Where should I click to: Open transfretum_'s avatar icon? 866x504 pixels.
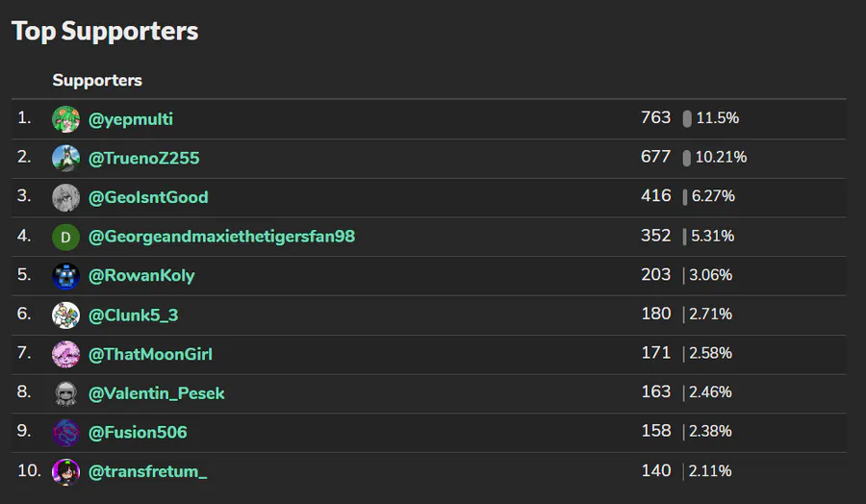click(x=65, y=472)
